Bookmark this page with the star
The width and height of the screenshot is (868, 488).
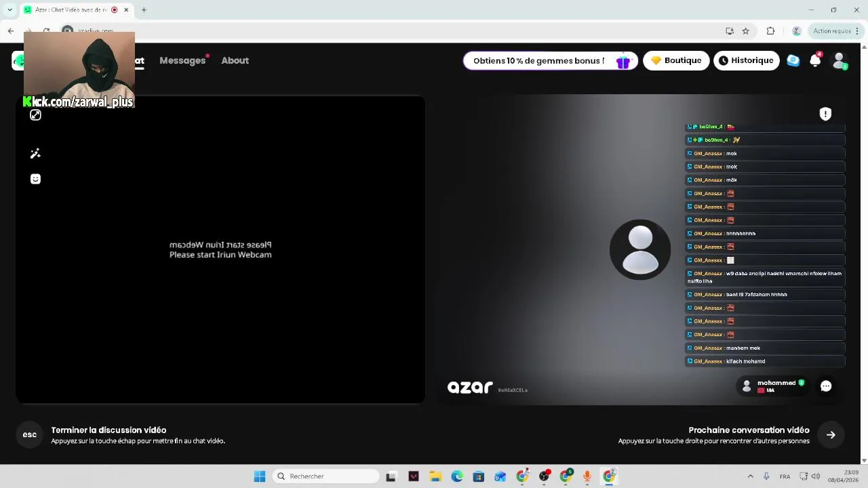pos(745,30)
